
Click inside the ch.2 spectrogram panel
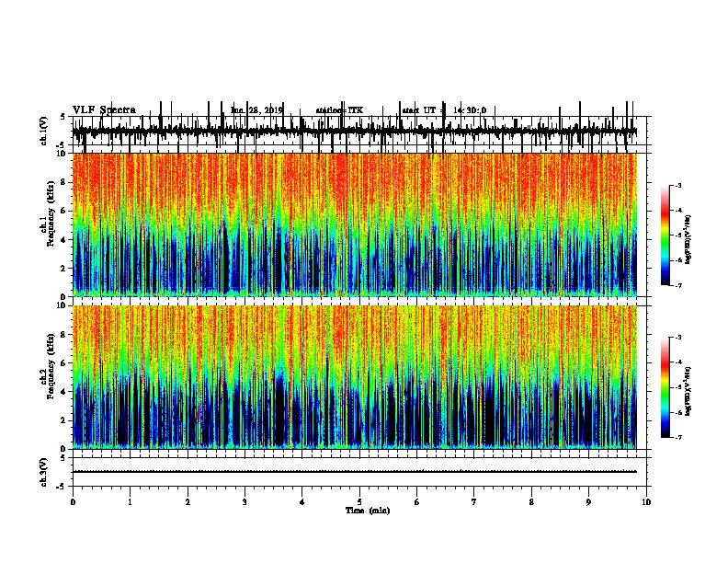pos(355,377)
